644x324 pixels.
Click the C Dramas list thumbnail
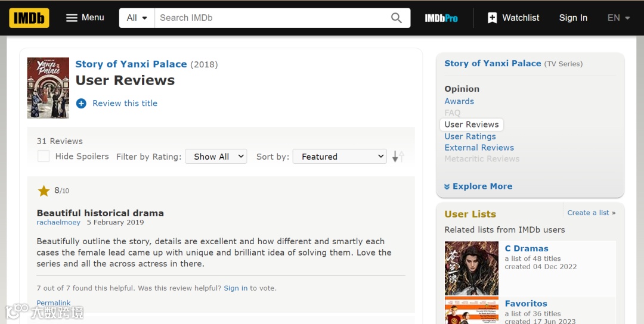472,268
